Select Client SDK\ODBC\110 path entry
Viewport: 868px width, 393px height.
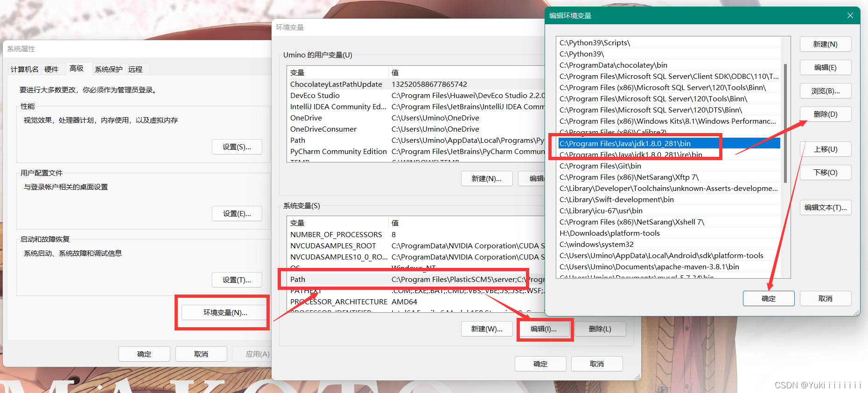(x=669, y=76)
